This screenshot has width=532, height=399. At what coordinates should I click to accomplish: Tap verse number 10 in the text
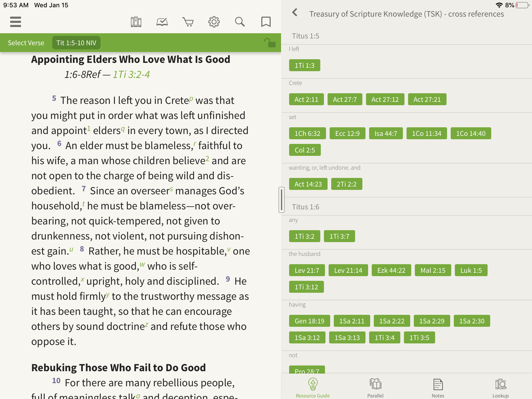(56, 381)
